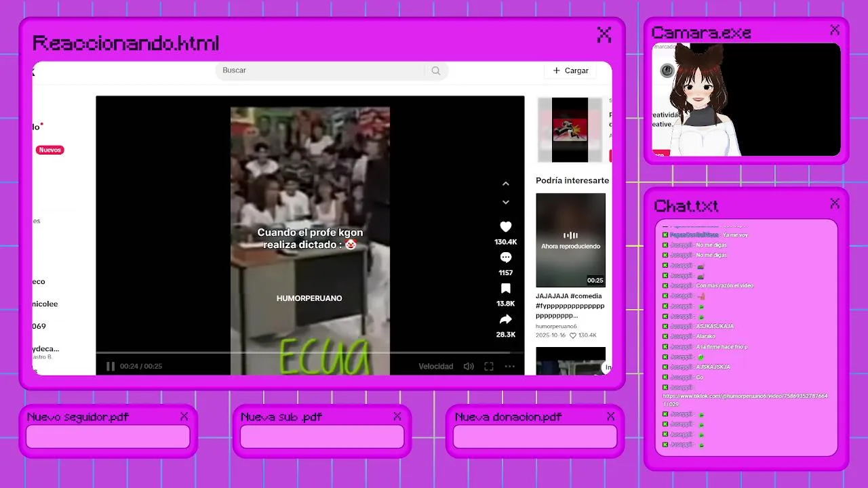
Task: Close the Reaccionando.html window
Action: tap(604, 35)
